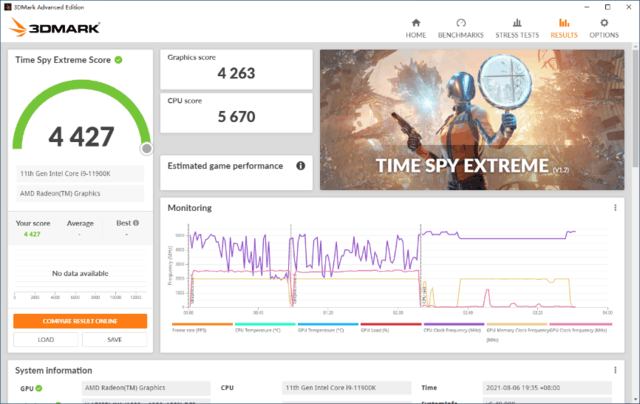Click the green GPU status check icon
The image size is (640, 404).
click(39, 388)
